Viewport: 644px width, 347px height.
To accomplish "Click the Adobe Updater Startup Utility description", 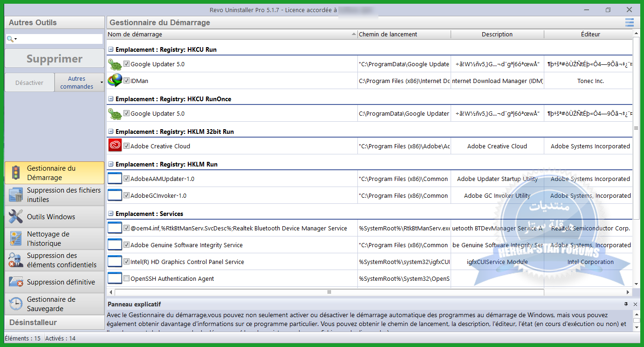I will tap(497, 179).
